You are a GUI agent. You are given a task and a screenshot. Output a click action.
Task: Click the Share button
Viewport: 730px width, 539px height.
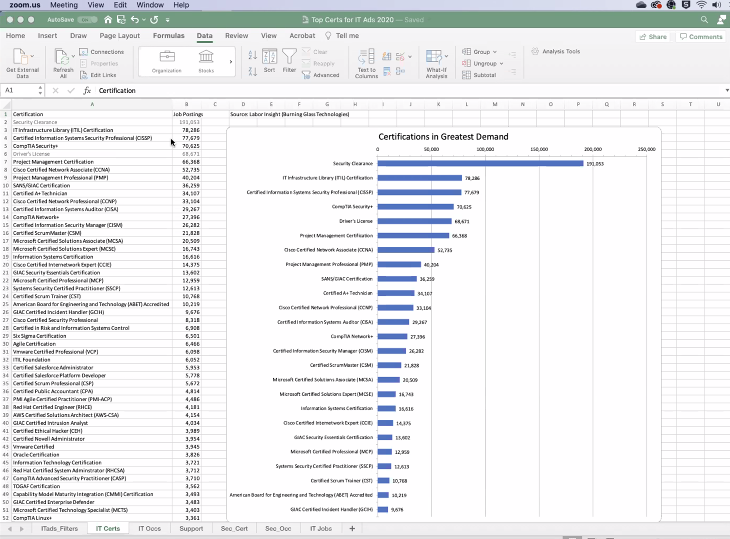pos(653,36)
